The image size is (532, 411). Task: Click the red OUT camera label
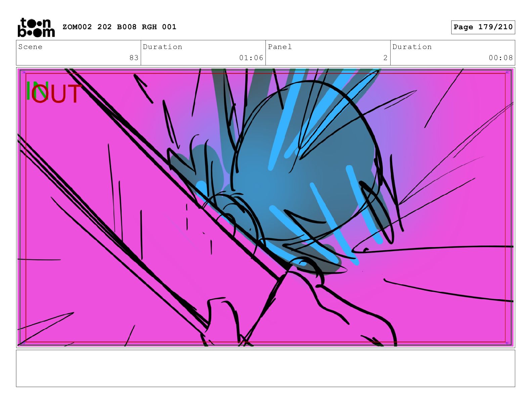(x=56, y=94)
